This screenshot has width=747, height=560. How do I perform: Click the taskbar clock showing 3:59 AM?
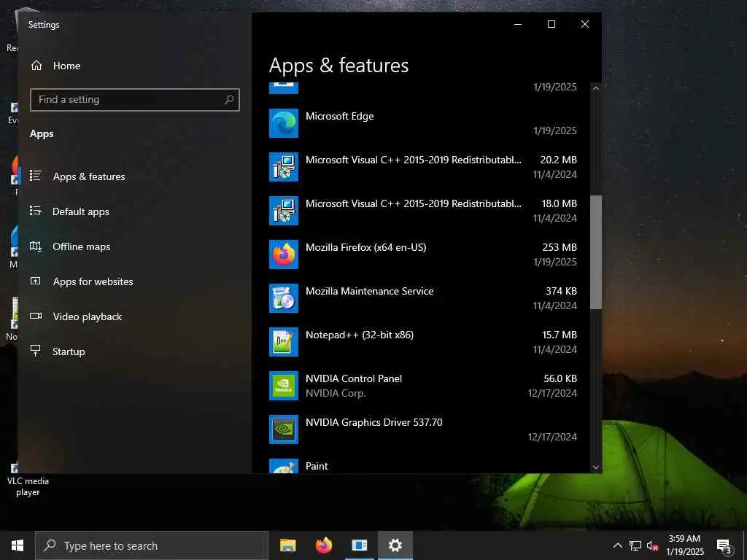(684, 545)
